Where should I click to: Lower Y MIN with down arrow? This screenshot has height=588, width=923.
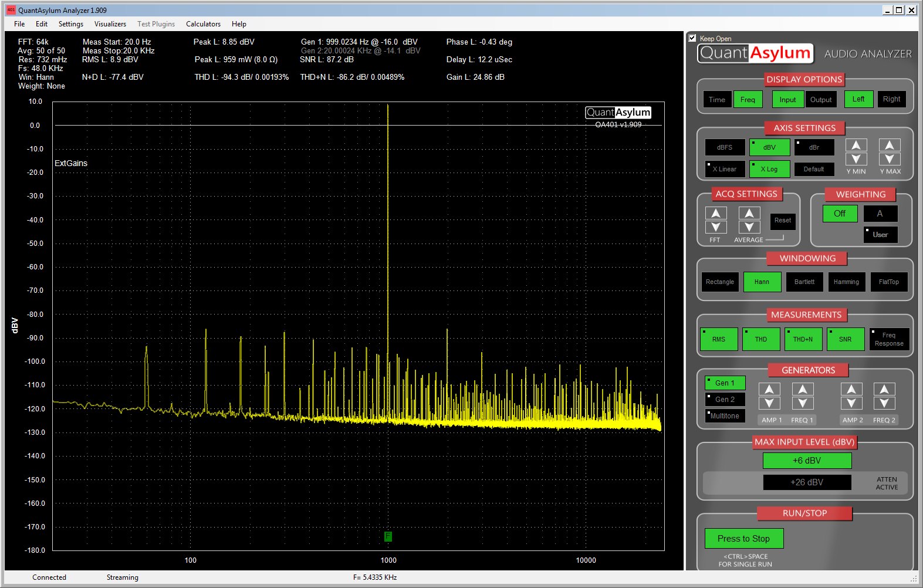(x=856, y=159)
